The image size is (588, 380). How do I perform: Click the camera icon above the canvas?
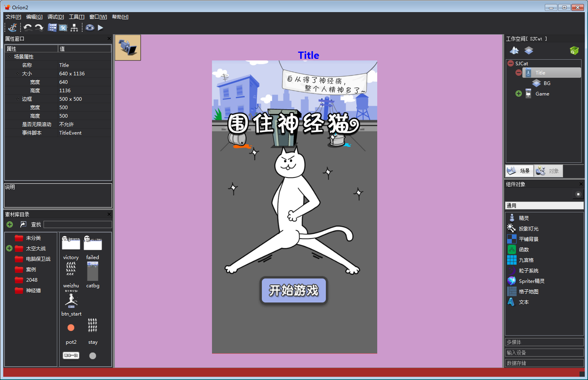[x=128, y=48]
